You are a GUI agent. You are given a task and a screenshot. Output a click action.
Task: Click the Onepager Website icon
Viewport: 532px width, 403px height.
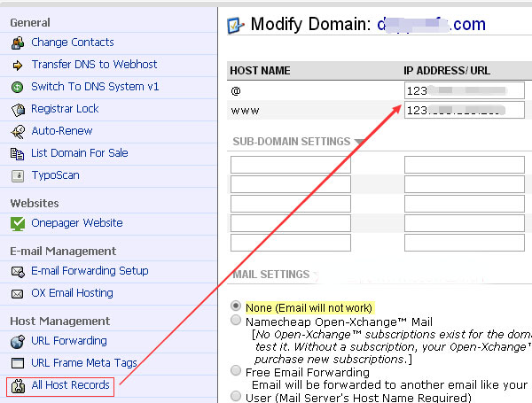[x=17, y=223]
